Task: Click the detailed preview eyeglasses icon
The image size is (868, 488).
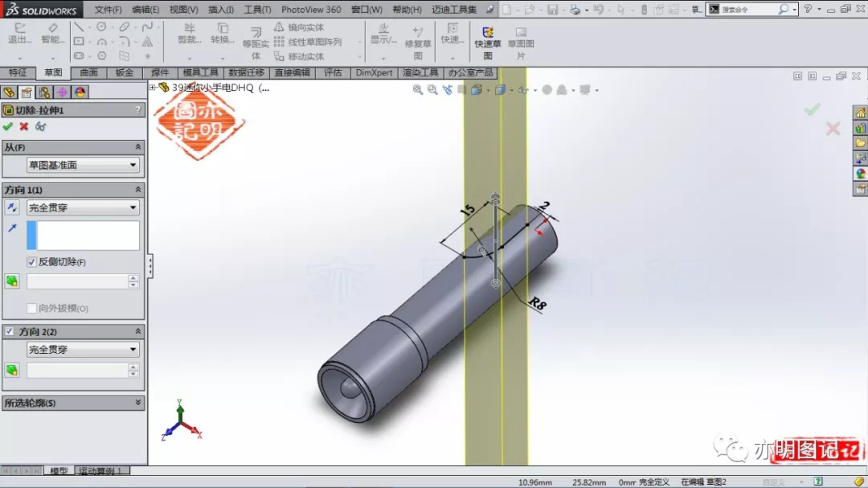Action: [40, 126]
